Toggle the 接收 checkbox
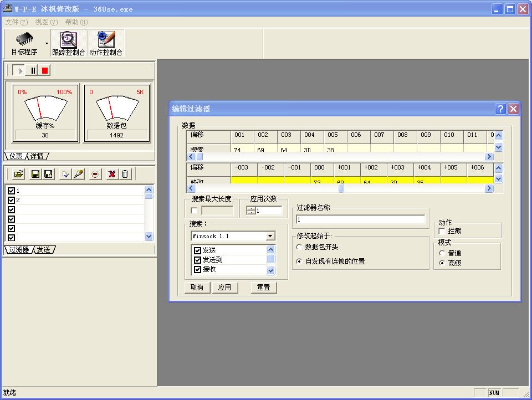 (197, 269)
